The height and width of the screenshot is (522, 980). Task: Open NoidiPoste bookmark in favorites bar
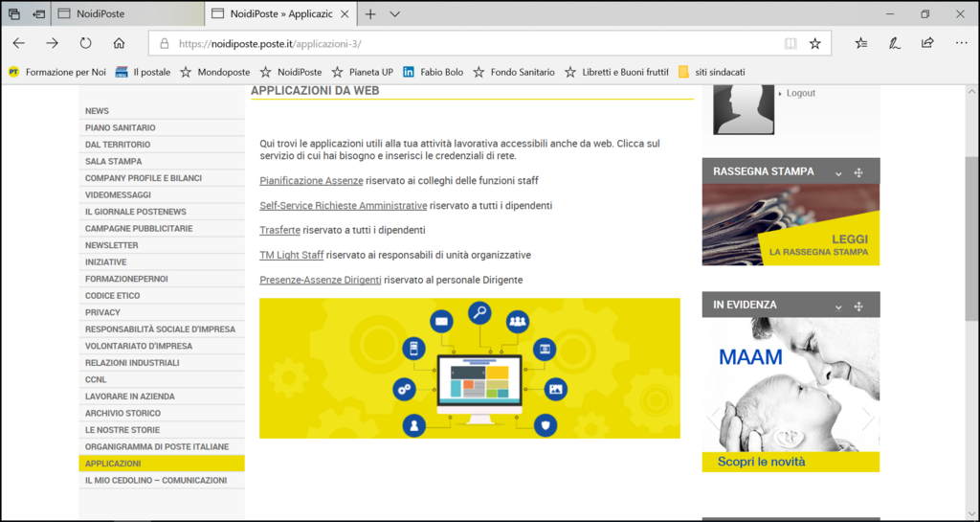coord(291,72)
